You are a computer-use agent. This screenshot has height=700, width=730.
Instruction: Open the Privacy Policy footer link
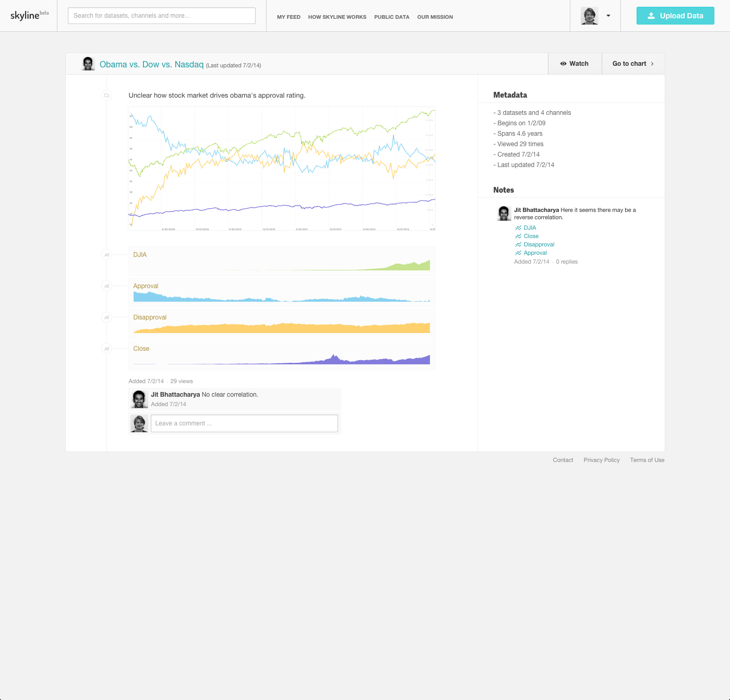(x=602, y=460)
